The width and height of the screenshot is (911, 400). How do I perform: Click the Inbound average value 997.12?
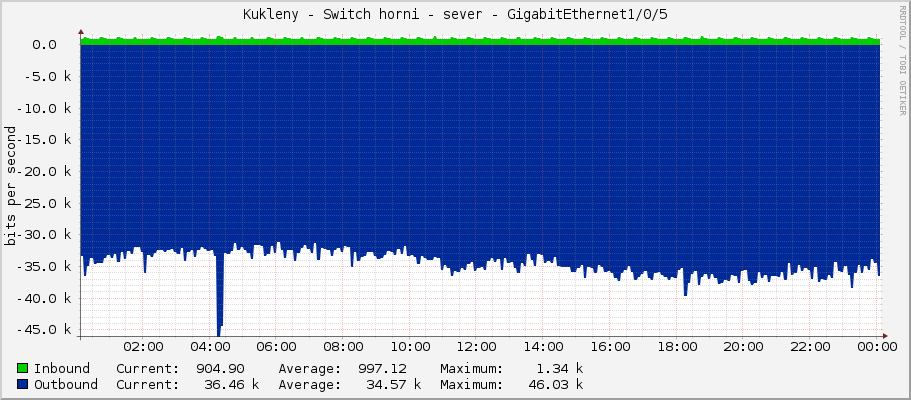click(x=383, y=369)
